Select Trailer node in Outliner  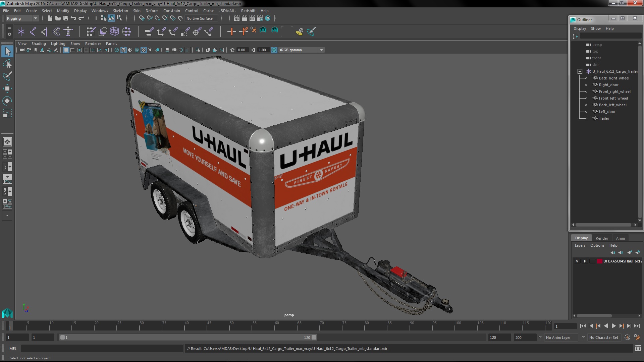point(604,118)
